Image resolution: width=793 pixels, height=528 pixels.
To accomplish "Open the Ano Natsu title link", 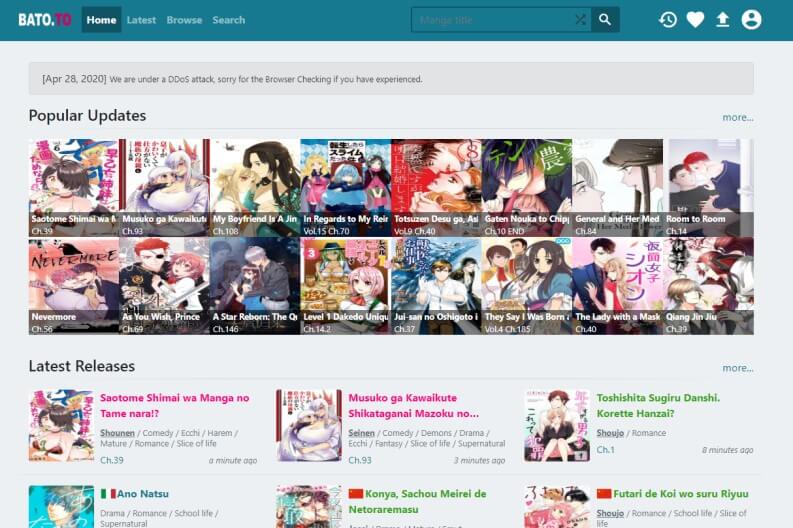I will coord(143,494).
